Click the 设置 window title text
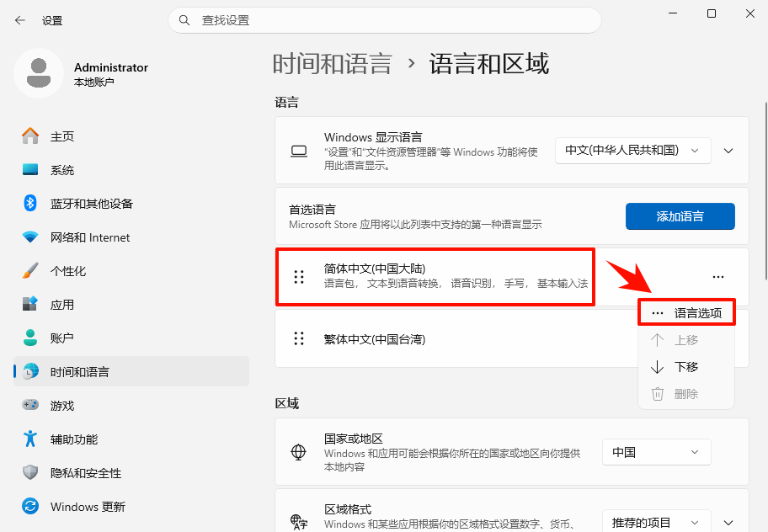The width and height of the screenshot is (768, 532). pos(52,20)
